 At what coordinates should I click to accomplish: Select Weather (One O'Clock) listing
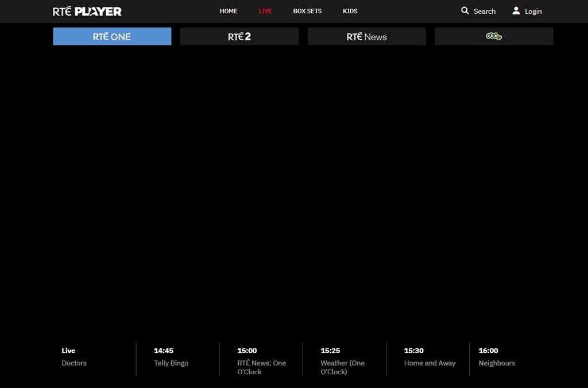342,367
